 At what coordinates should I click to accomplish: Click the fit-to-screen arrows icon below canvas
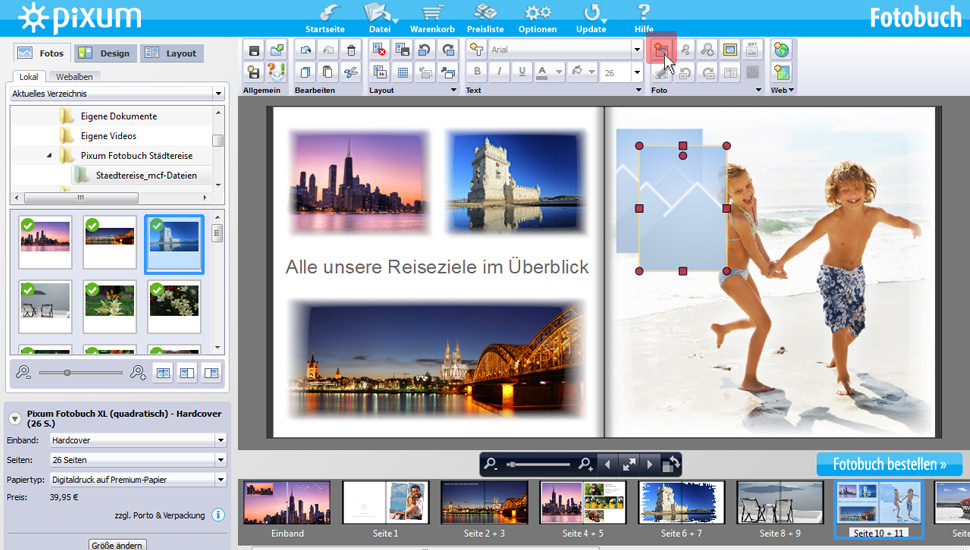pos(628,464)
